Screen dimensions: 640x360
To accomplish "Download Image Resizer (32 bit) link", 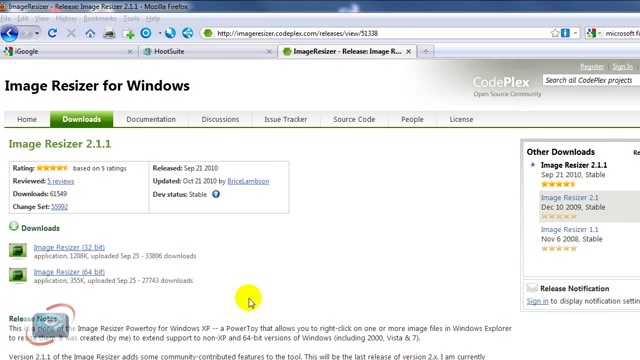I will click(x=69, y=247).
